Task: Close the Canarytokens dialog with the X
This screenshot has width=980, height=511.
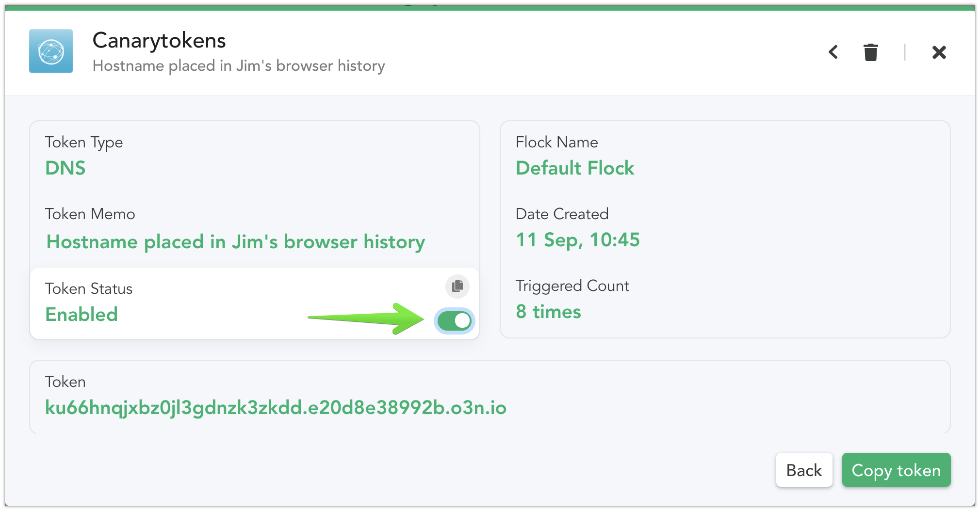Action: (x=939, y=52)
